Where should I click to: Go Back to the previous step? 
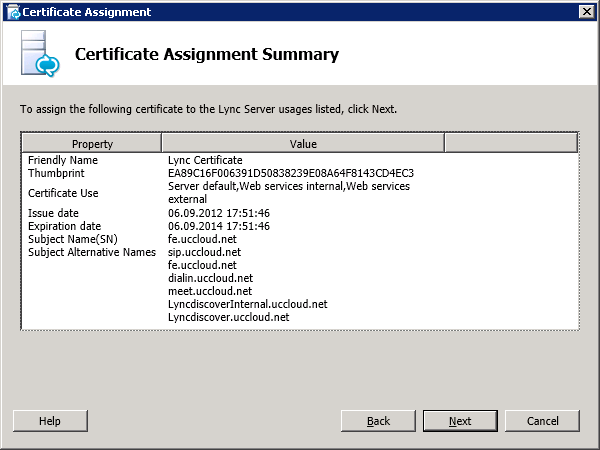pos(378,421)
